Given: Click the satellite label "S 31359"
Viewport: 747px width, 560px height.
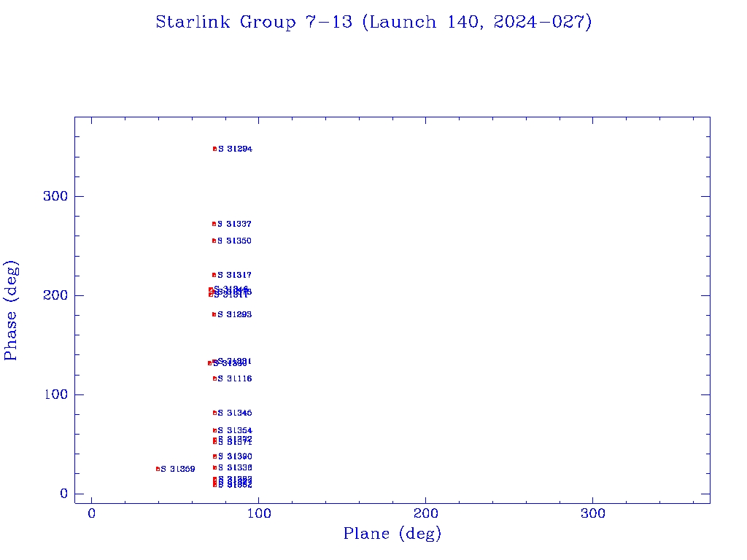Looking at the screenshot, I should tap(178, 469).
